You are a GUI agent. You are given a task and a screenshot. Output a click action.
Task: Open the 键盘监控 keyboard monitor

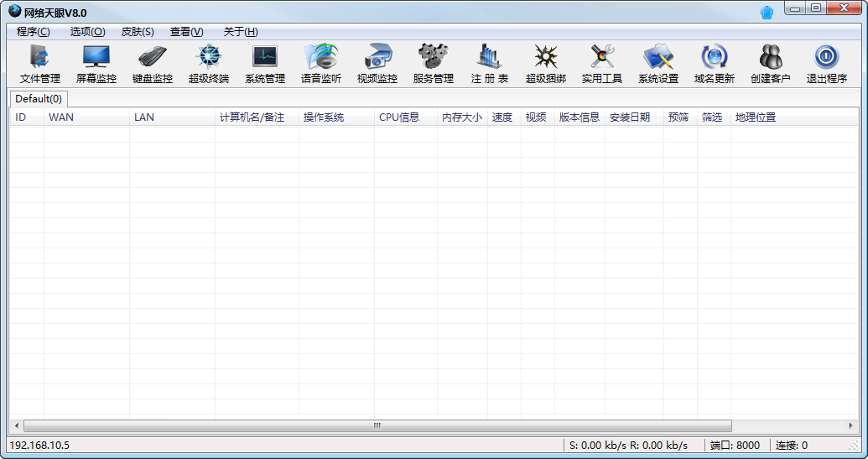153,65
